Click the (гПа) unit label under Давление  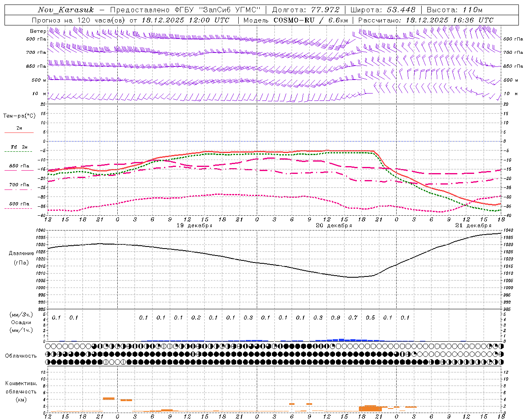click(x=21, y=263)
